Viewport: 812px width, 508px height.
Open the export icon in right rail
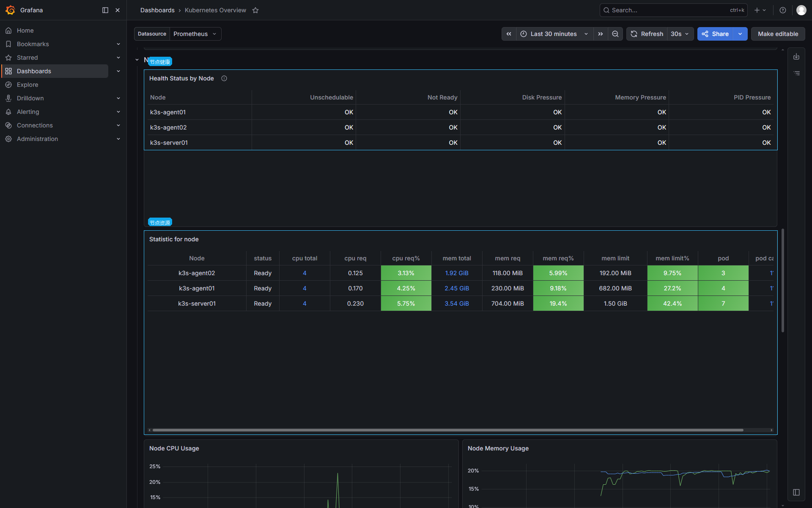[796, 57]
